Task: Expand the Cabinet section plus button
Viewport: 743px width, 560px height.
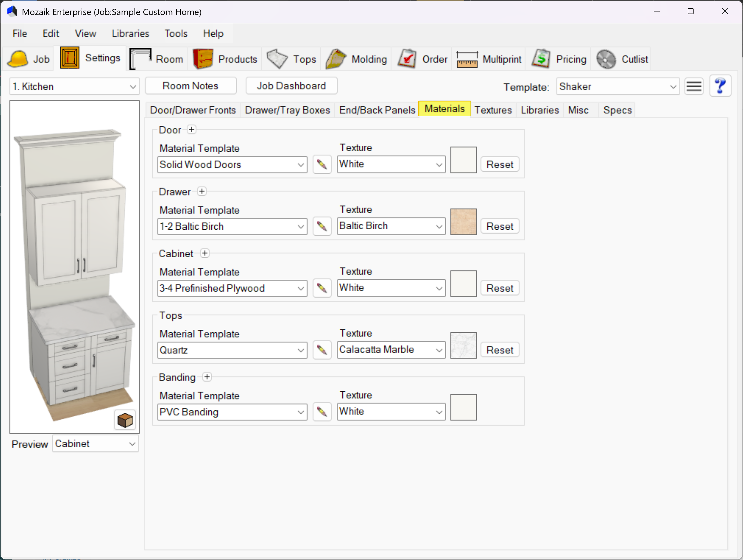Action: [205, 253]
